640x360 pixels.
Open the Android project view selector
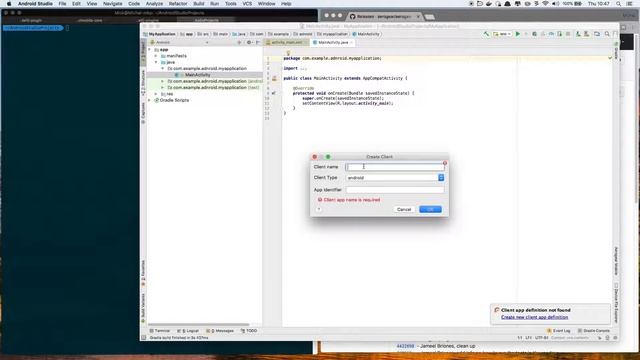tap(180, 42)
